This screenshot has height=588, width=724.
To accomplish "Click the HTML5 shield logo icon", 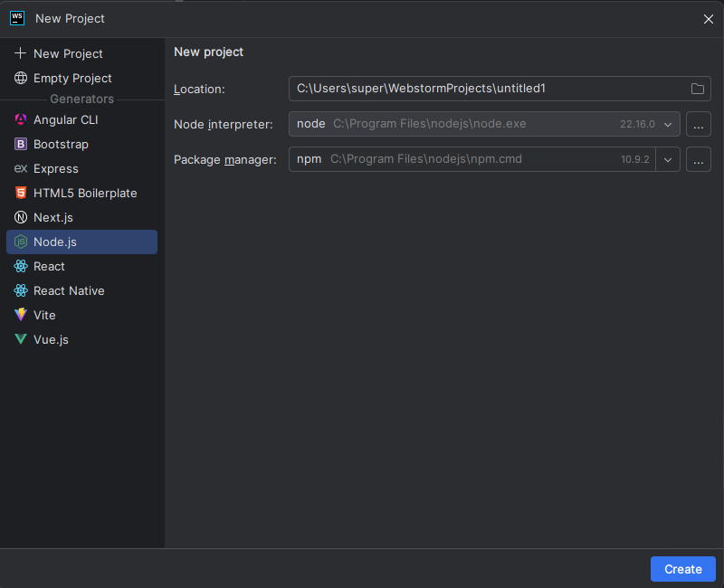I will pyautogui.click(x=21, y=193).
